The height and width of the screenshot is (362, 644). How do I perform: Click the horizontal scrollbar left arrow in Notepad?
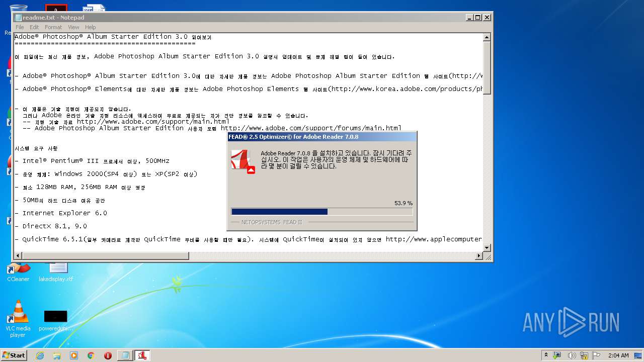[x=18, y=255]
